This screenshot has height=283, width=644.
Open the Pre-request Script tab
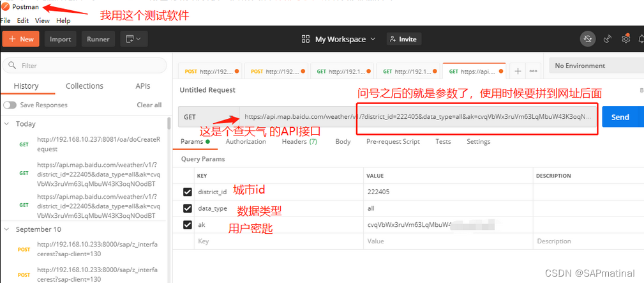click(x=393, y=142)
